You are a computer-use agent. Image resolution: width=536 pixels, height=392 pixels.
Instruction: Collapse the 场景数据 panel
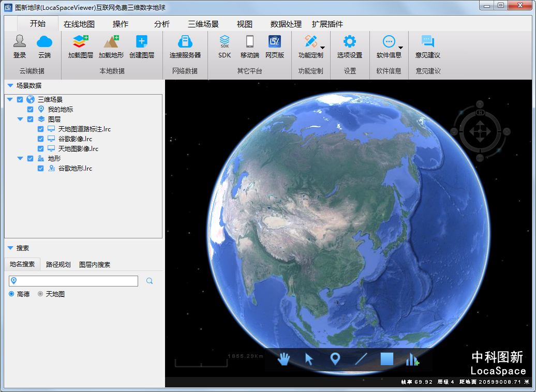click(x=10, y=86)
